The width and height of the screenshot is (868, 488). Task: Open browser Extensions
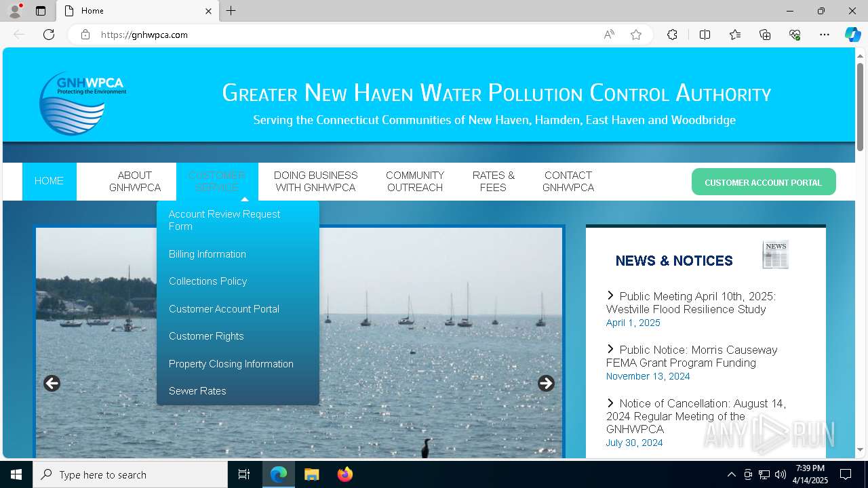(x=672, y=35)
